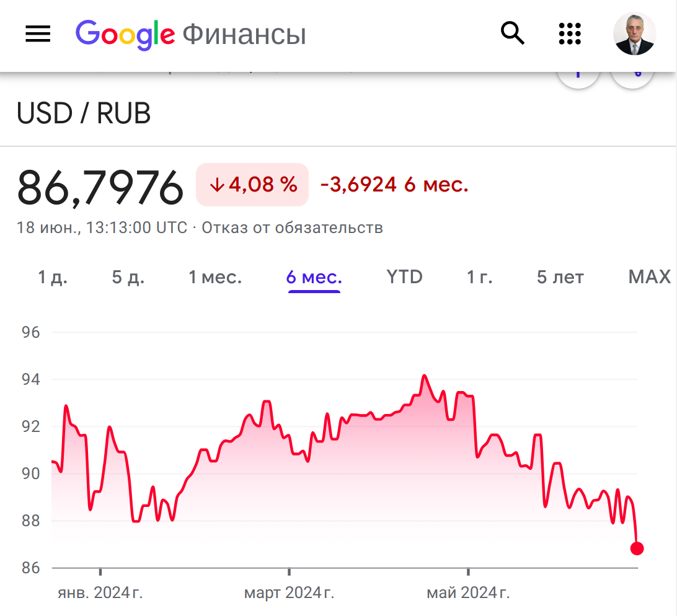Switch chart to YTD
The image size is (677, 616).
(x=405, y=276)
